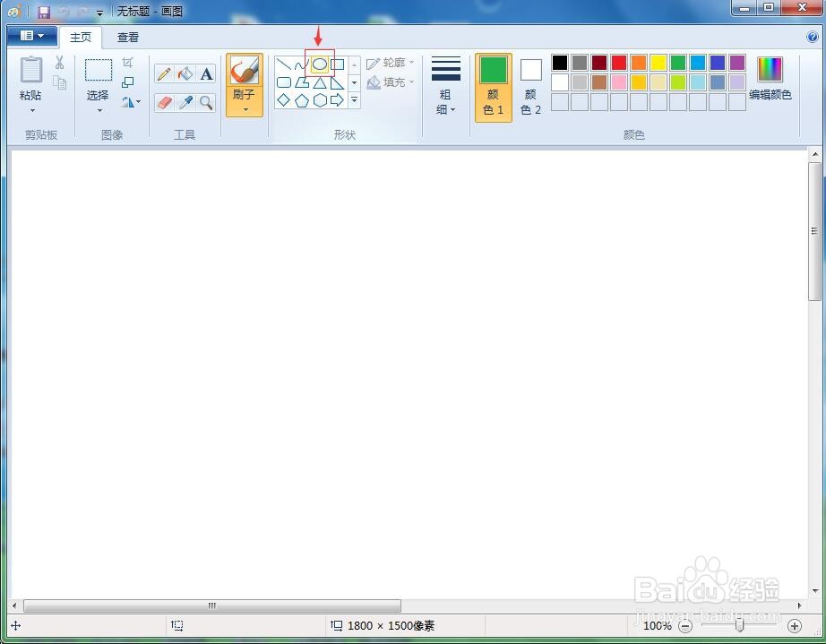The image size is (826, 644).
Task: Select the Color picker eyedropper tool
Action: point(185,102)
